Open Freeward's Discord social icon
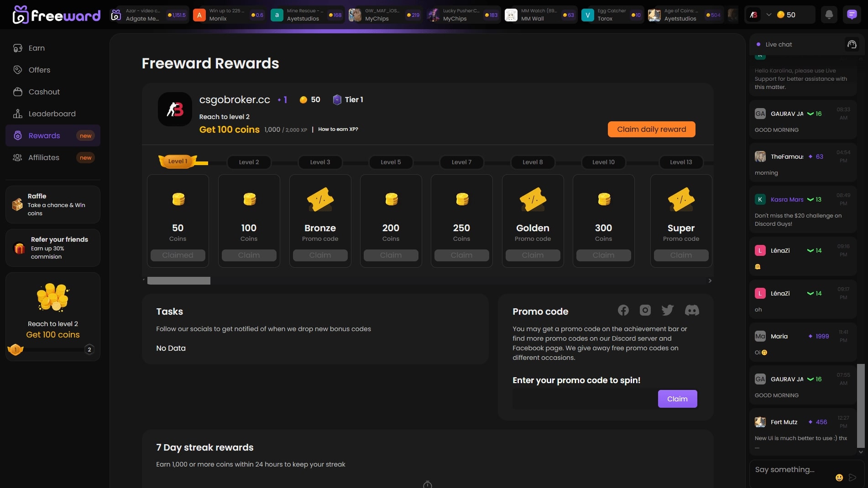Image resolution: width=868 pixels, height=488 pixels. click(x=691, y=310)
